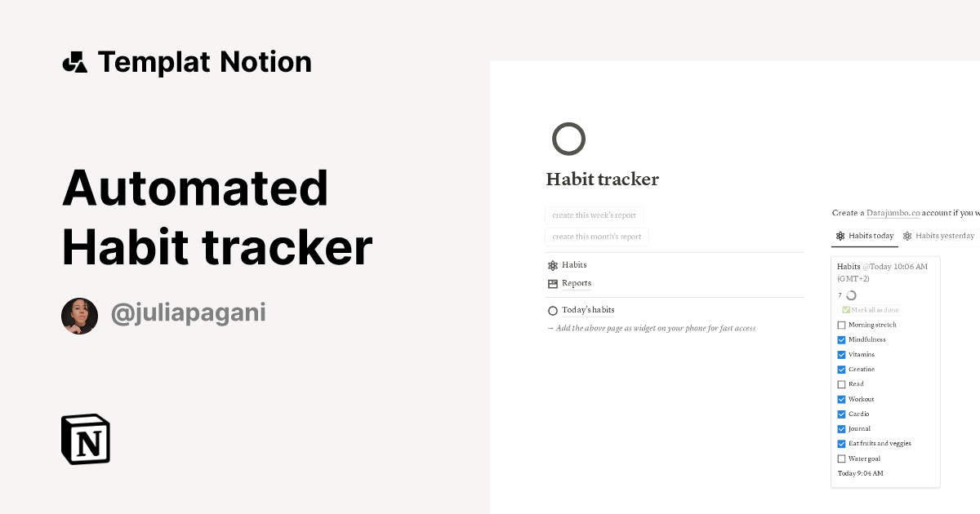980x514 pixels.
Task: Check the Morning stretch habit
Action: 842,324
